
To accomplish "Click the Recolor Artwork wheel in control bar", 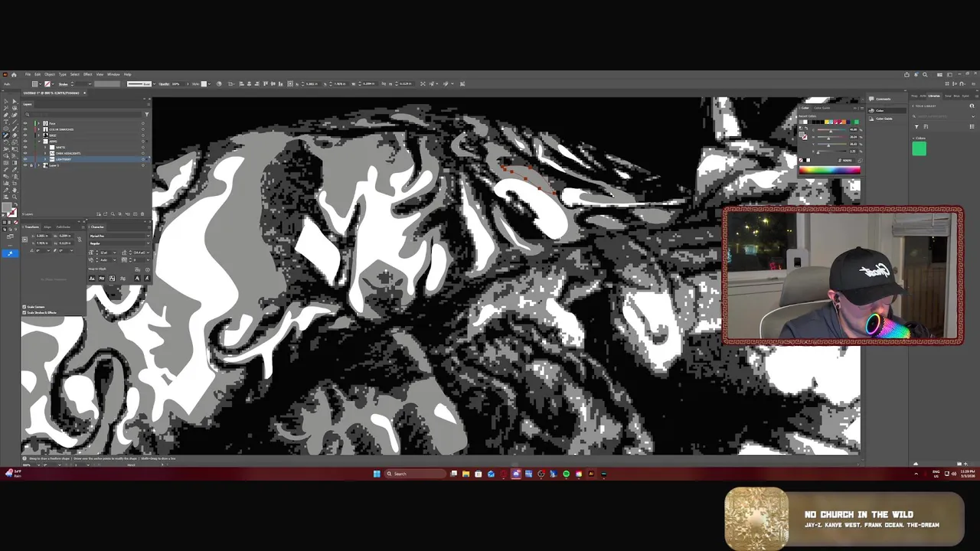I will [x=219, y=83].
